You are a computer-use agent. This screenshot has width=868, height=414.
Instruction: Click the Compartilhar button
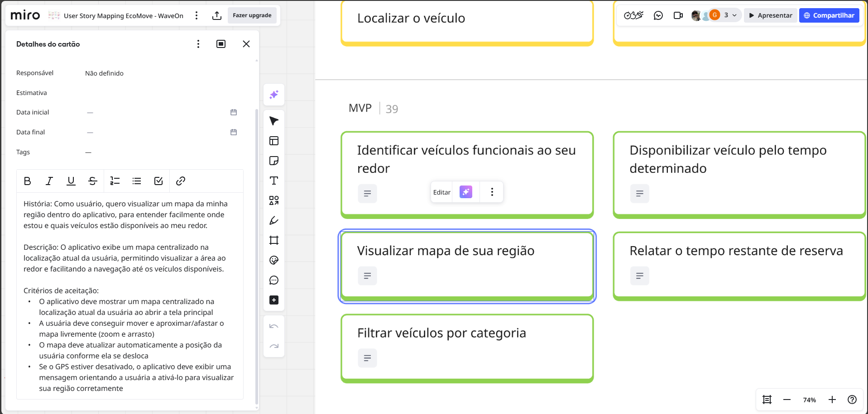pos(829,15)
